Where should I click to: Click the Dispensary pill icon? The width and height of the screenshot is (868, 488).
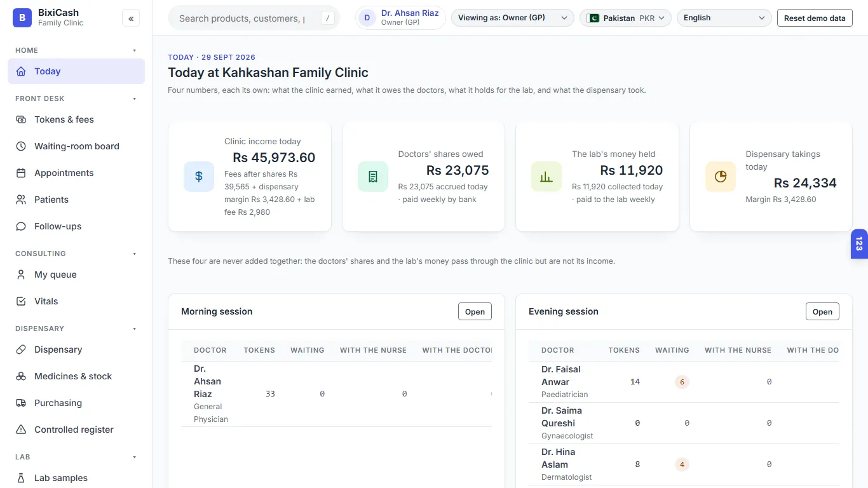point(21,349)
